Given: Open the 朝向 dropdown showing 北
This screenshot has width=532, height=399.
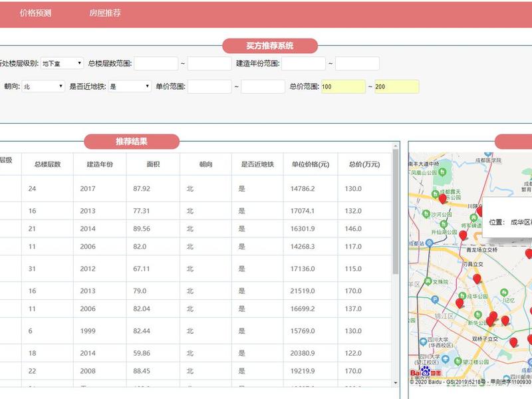Looking at the screenshot, I should (x=43, y=86).
